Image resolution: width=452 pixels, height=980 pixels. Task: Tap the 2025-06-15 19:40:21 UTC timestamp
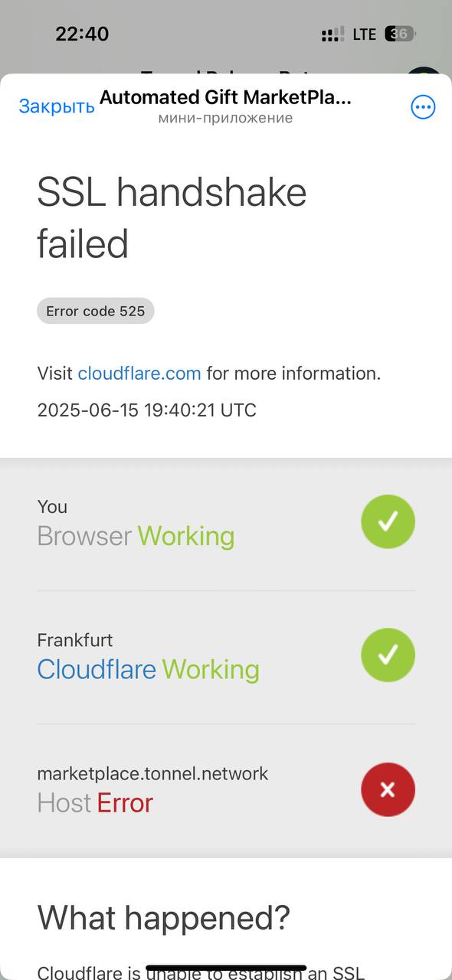click(146, 410)
